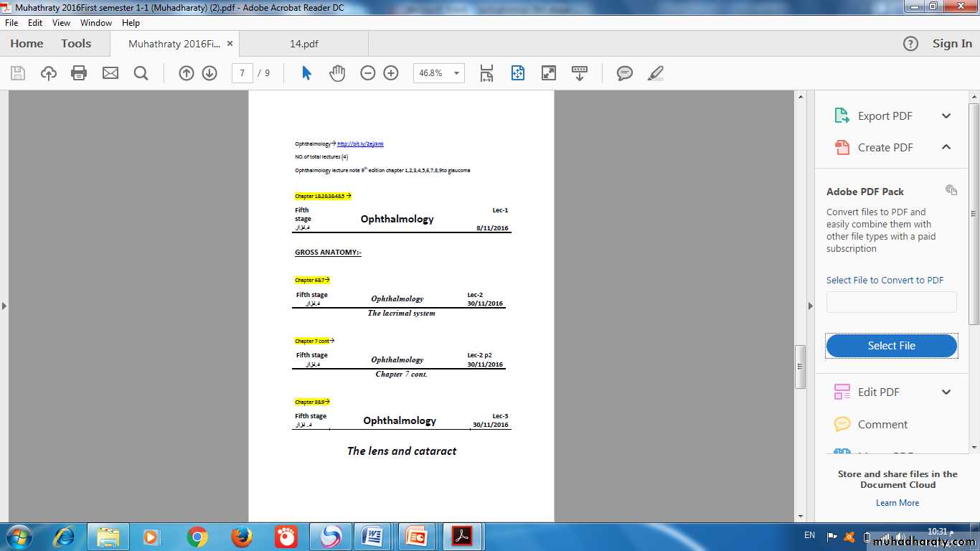Screen dimensions: 980x551
Task: Expand the Edit PDF section
Action: (x=946, y=392)
